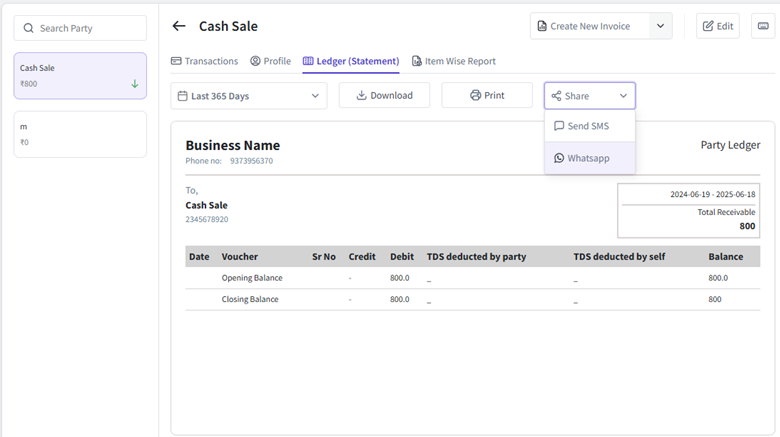
Task: Click the Sr No column header
Action: (324, 257)
